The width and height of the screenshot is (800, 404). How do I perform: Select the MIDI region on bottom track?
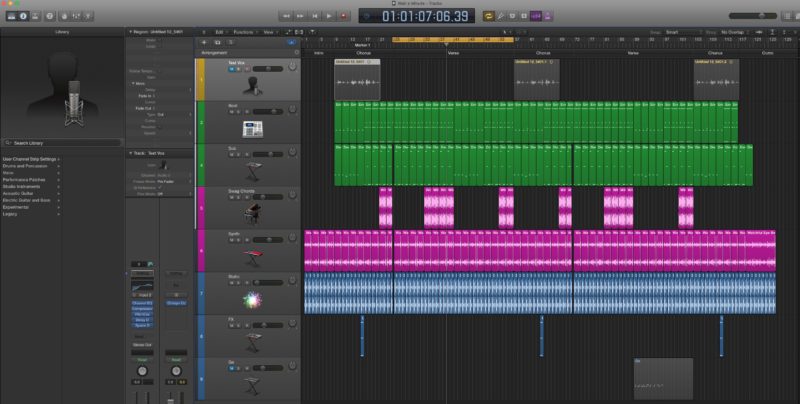663,379
